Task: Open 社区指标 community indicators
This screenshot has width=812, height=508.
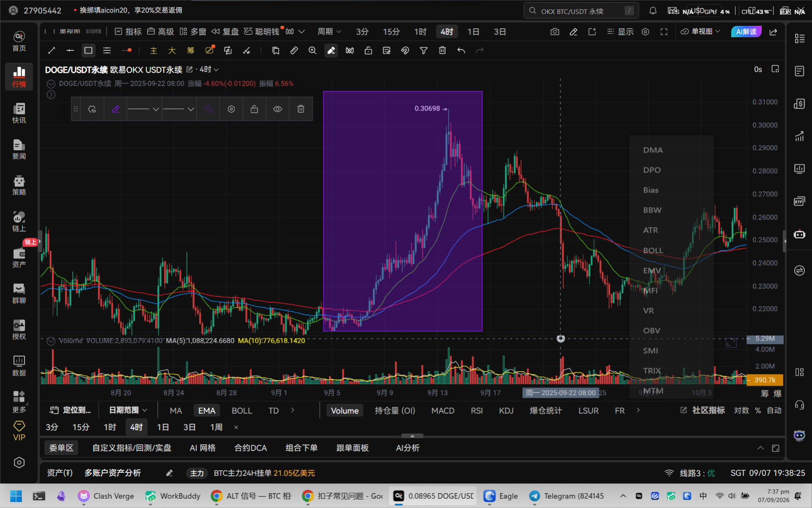Action: (703, 410)
